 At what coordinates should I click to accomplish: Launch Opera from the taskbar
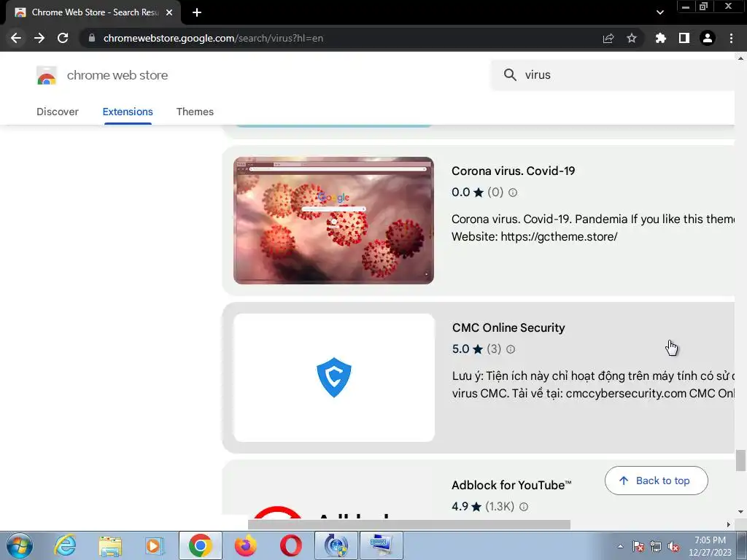[290, 545]
